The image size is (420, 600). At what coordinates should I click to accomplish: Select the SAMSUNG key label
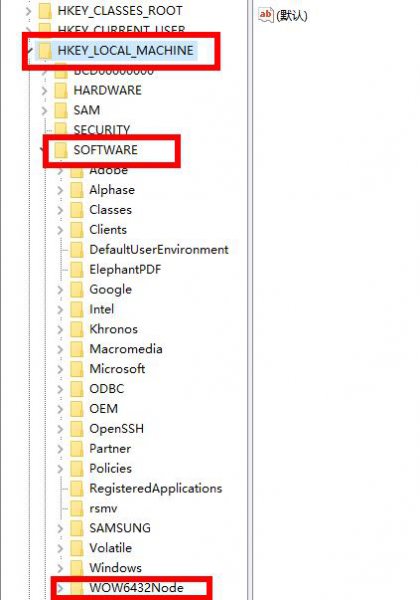point(120,528)
